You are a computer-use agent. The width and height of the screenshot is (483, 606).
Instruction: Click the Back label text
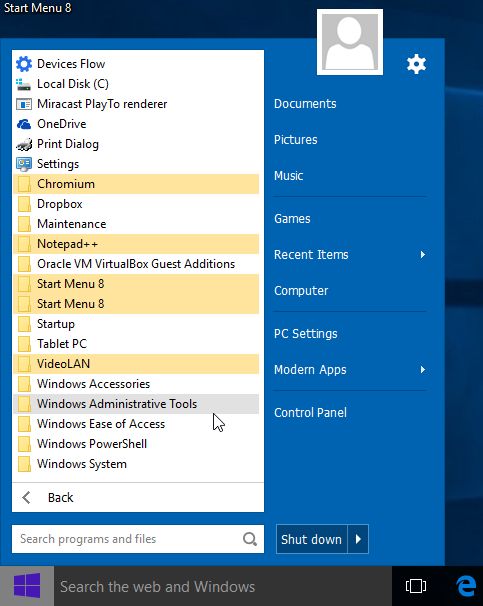coord(61,497)
